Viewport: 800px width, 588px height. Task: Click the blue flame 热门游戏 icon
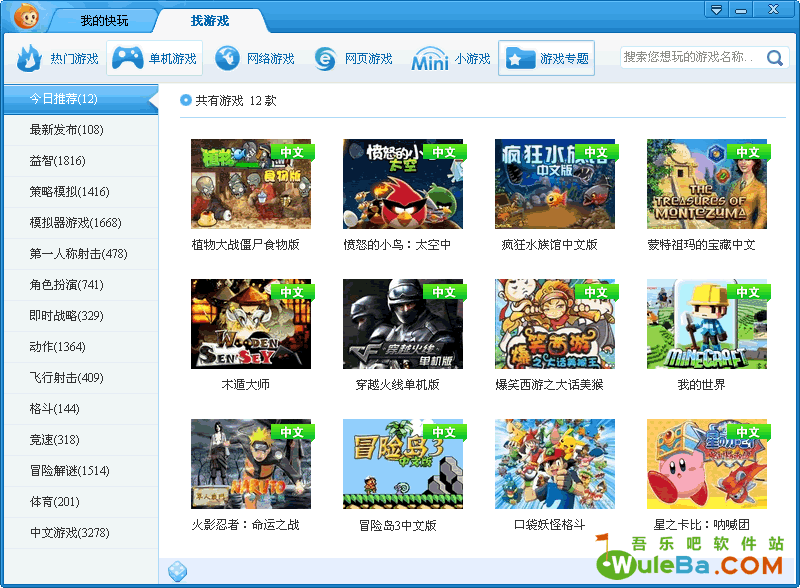[29, 58]
